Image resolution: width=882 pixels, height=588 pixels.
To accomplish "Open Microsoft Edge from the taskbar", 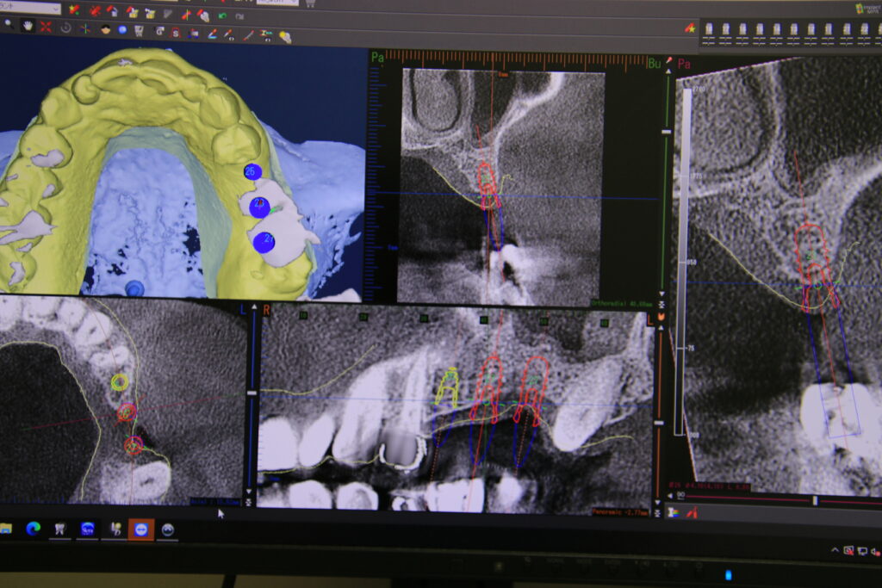I will pos(34,529).
